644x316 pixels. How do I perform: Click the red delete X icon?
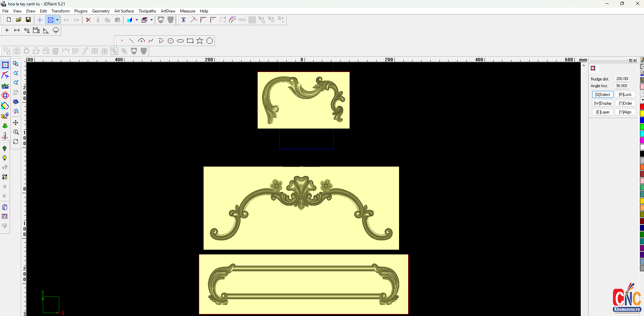[88, 20]
